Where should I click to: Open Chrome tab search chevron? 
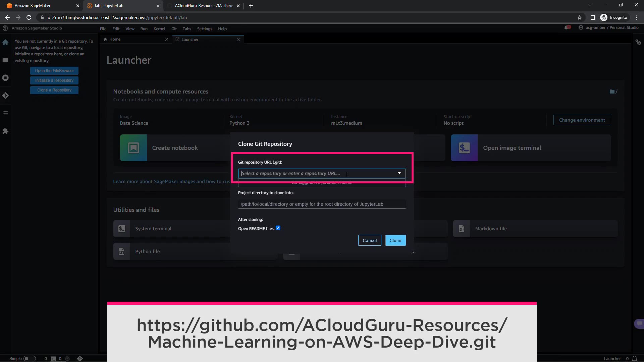590,5
